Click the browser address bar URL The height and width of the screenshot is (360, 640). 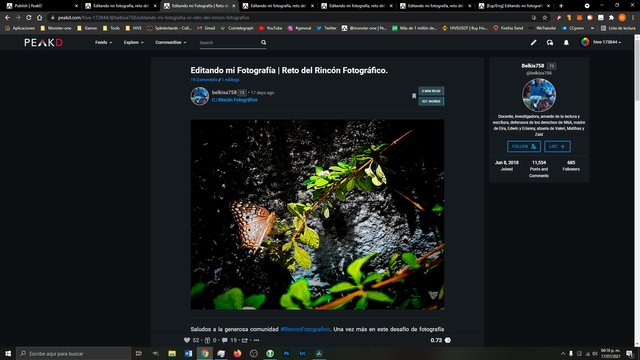[153, 18]
